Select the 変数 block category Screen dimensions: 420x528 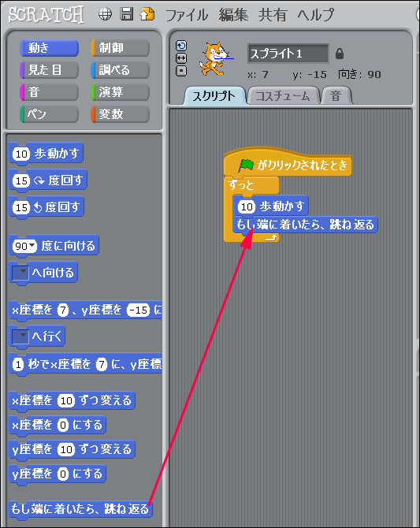120,114
